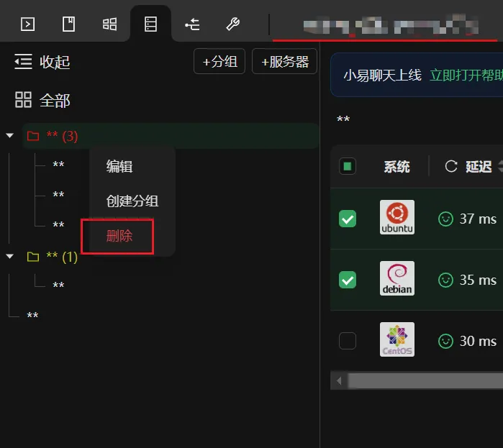Click the Ubuntu system logo

(396, 217)
